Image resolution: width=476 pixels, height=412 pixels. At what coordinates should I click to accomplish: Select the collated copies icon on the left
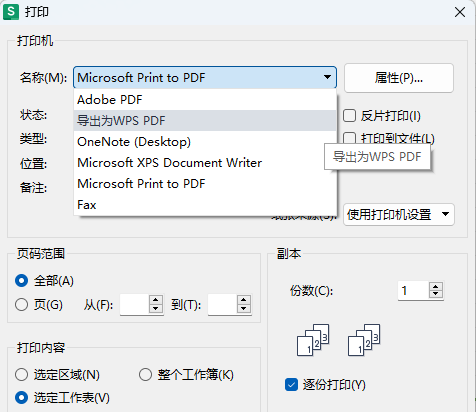pos(313,340)
